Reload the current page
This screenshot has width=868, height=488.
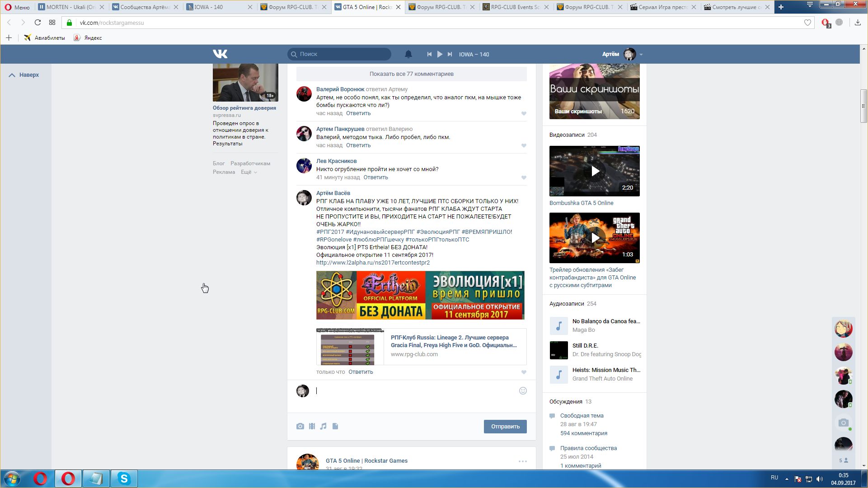click(38, 23)
